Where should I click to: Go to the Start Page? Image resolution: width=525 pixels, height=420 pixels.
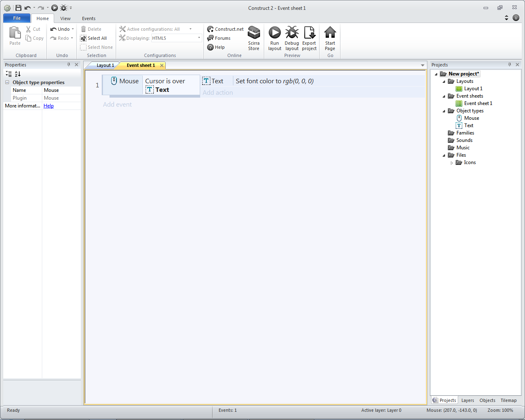(x=330, y=38)
